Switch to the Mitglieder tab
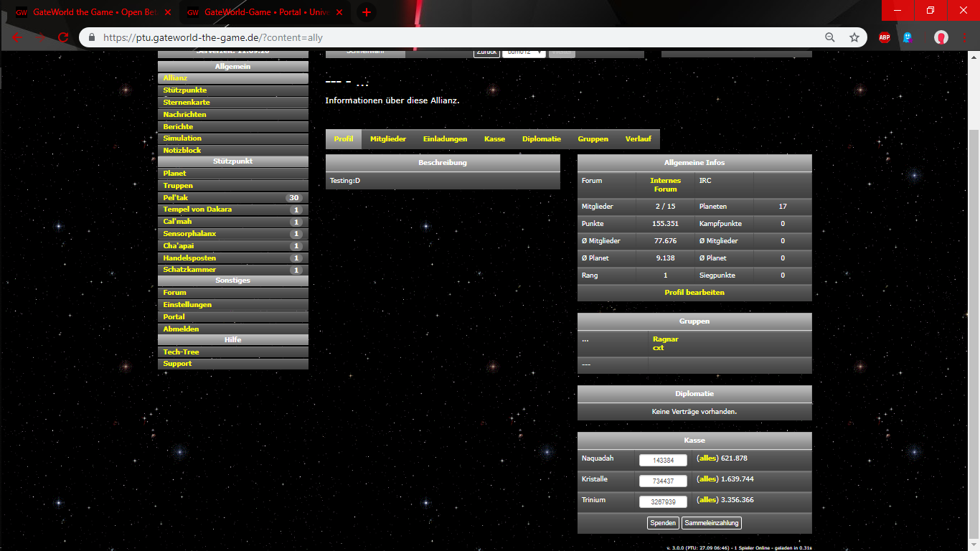Viewport: 980px width, 551px height. 388,139
